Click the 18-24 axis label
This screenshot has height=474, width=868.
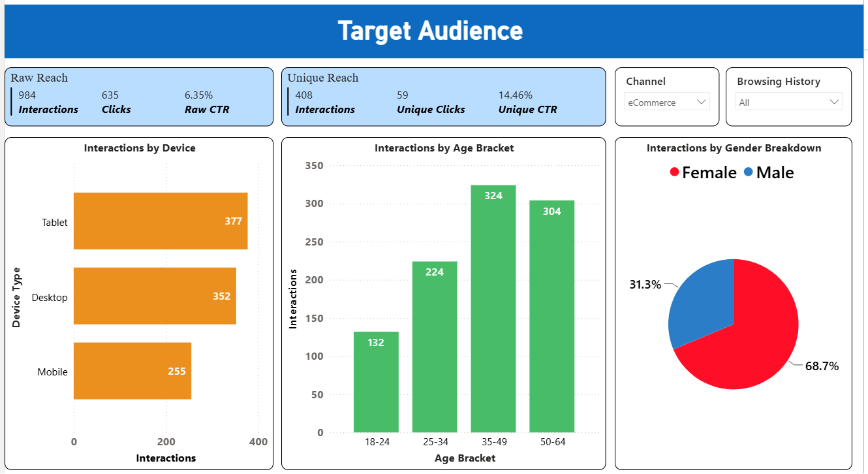pyautogui.click(x=377, y=442)
